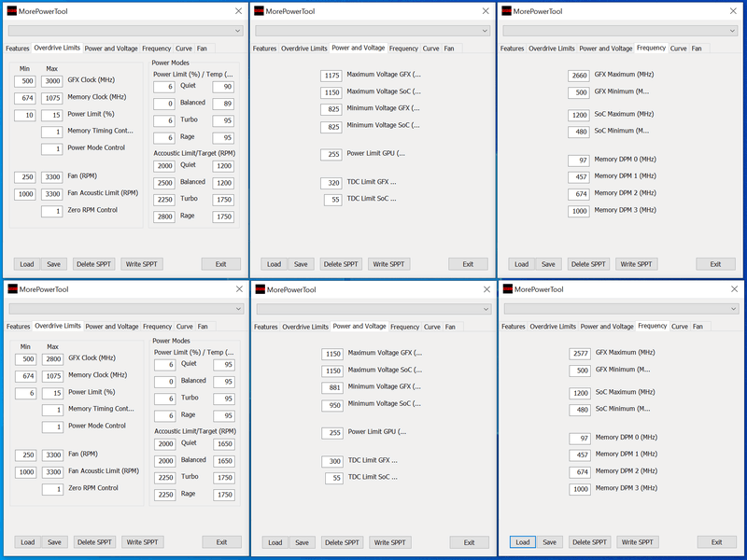Click Zero RPM Control field in GFX Clock 3000 window
Viewport: 747px width, 560px height.
[x=52, y=211]
